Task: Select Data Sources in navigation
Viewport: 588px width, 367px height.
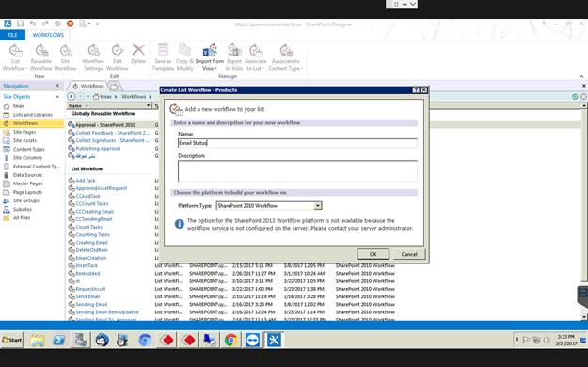Action: tap(27, 175)
